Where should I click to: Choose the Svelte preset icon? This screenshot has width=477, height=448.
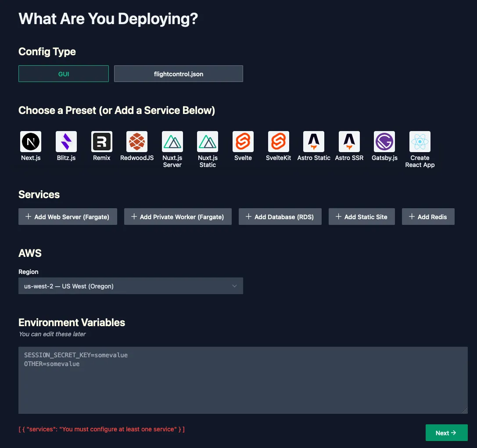(243, 141)
